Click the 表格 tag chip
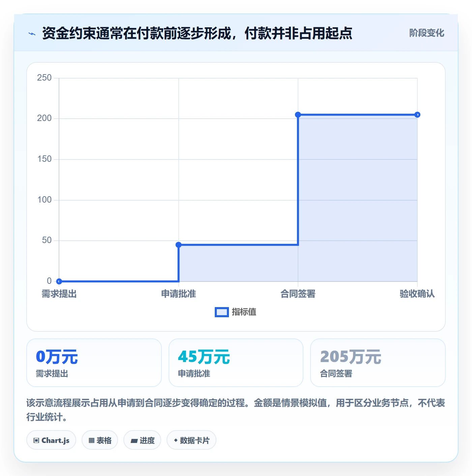 [x=100, y=440]
